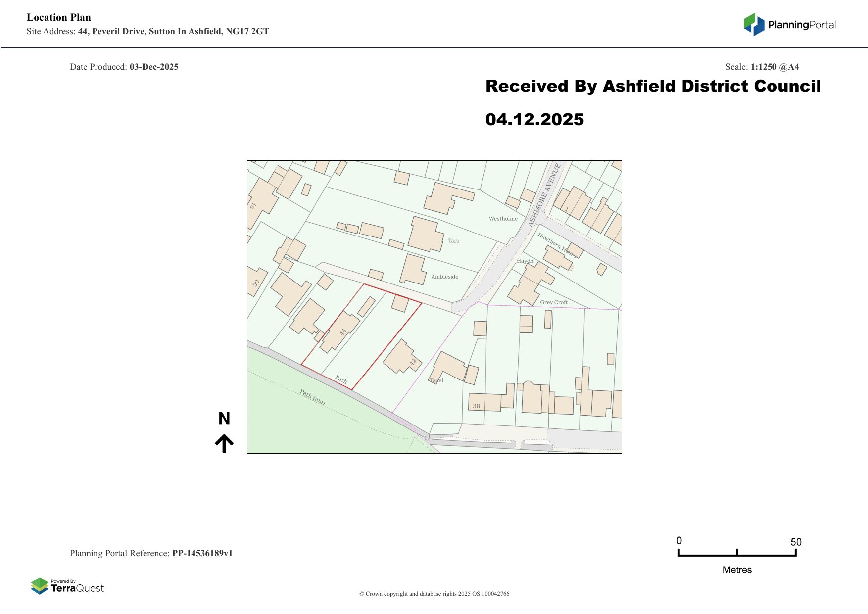Click the Metres scale bar label
This screenshot has height=614, width=868.
[737, 570]
